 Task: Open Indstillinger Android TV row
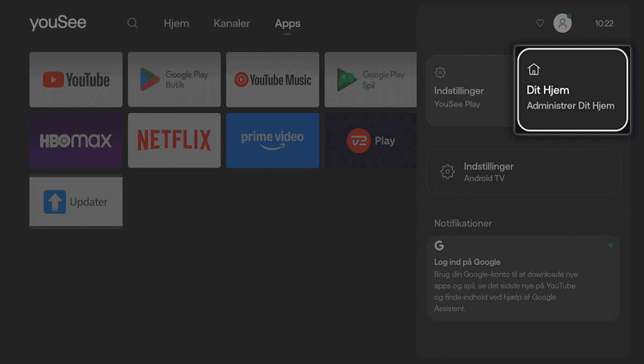tap(523, 172)
